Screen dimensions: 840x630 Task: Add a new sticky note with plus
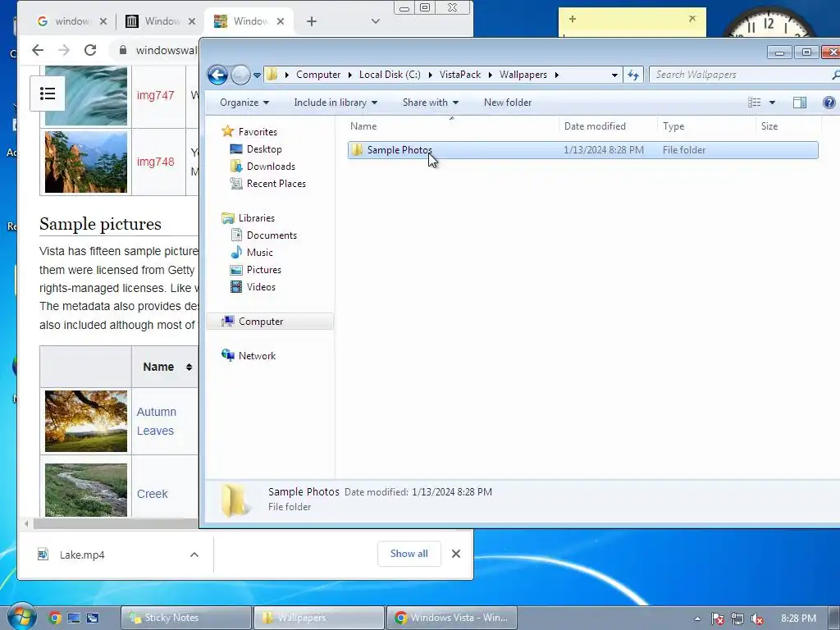coord(572,20)
